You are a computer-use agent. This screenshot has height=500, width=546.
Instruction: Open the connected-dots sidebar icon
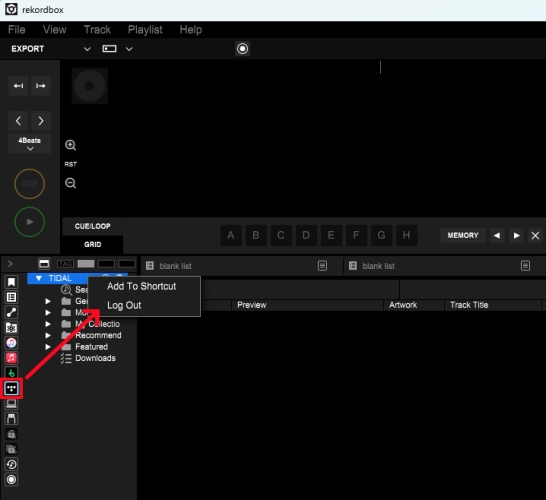click(11, 313)
